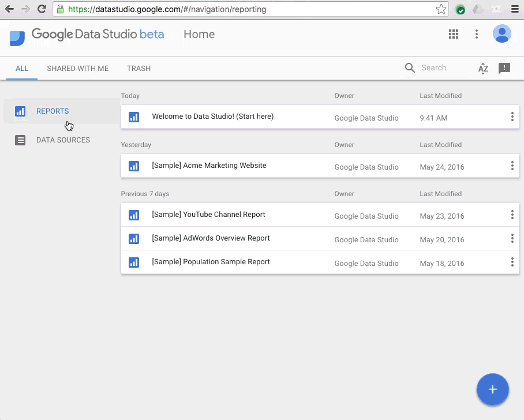Click report icon for YouTube Channel Report
This screenshot has width=524, height=420.
coord(134,215)
